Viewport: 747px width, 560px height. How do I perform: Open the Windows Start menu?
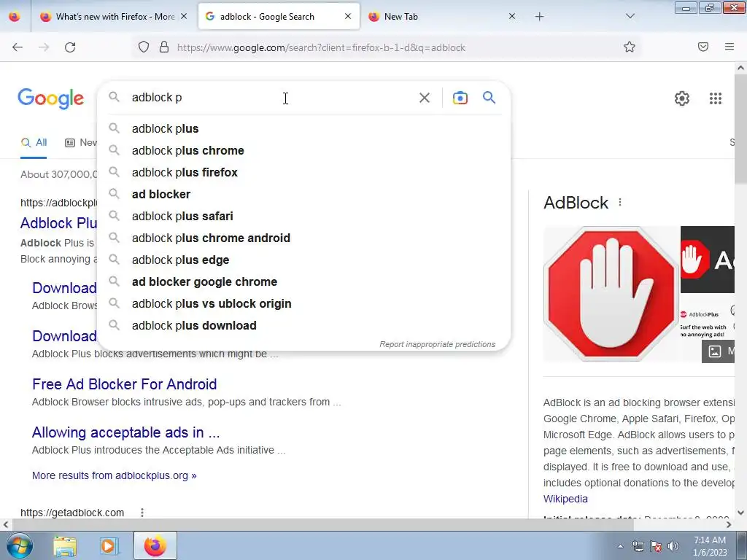[x=18, y=545]
